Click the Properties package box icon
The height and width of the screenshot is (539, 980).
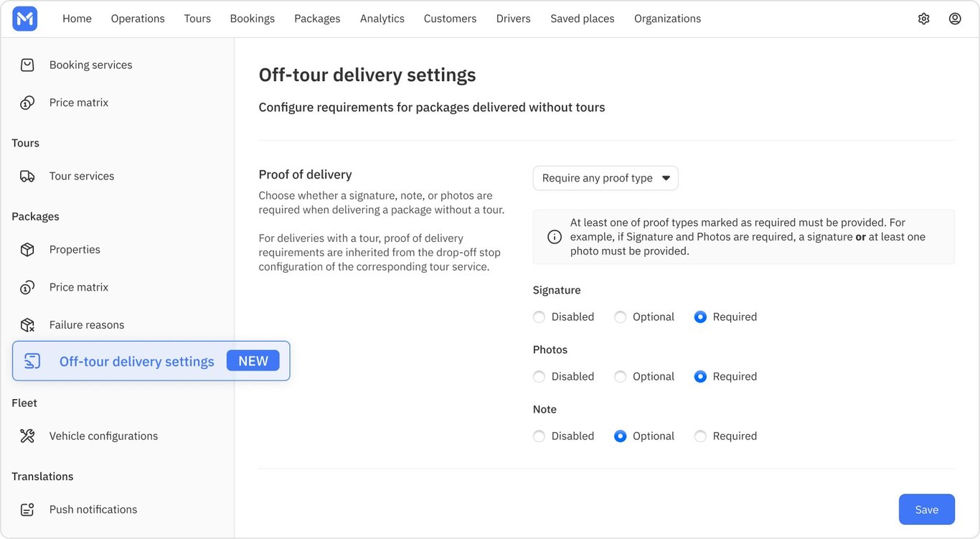click(27, 250)
